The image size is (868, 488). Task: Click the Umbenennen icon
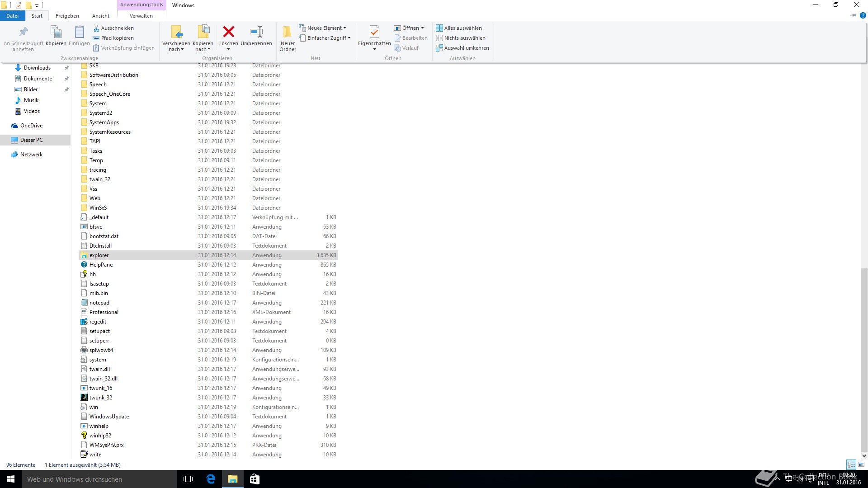256,32
